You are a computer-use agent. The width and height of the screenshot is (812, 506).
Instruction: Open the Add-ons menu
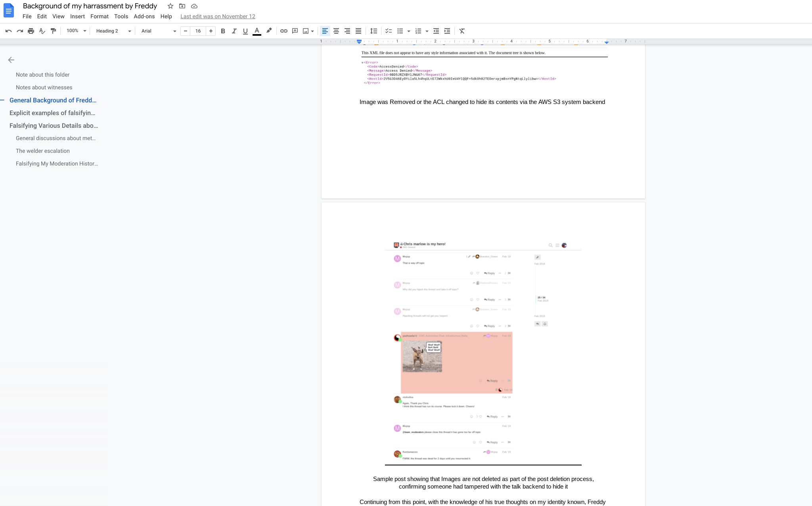click(x=144, y=16)
